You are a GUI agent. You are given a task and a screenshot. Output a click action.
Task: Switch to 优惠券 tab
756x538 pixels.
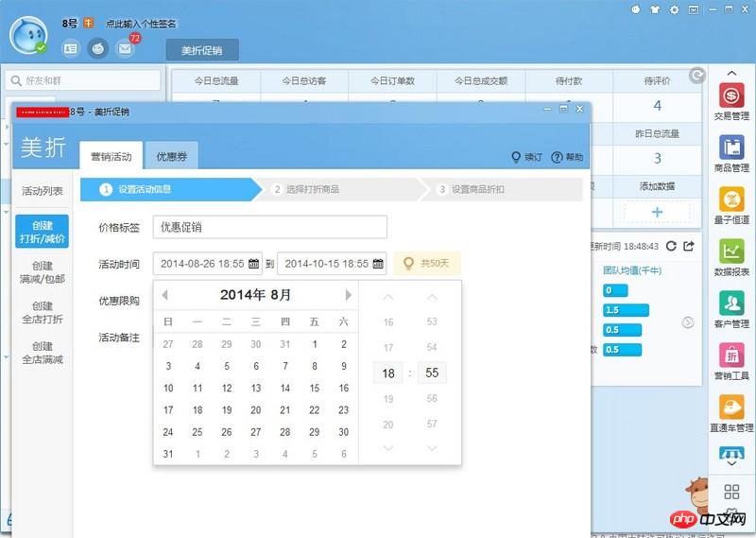(172, 155)
